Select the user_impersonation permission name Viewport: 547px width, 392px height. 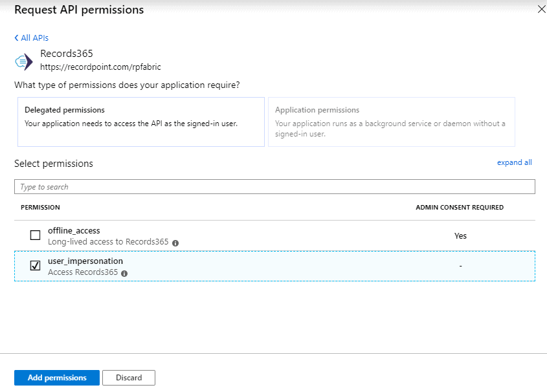point(85,261)
